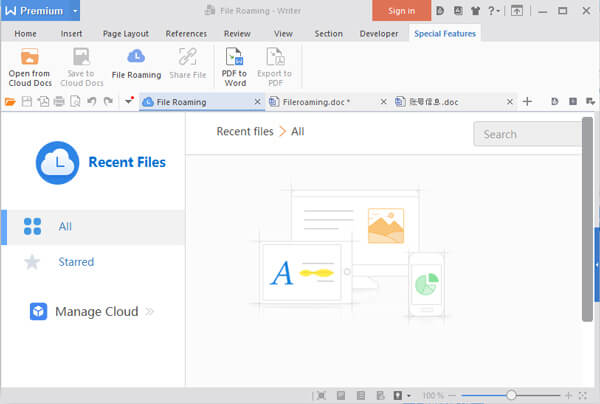The height and width of the screenshot is (404, 600).
Task: Add a new document tab with the plus icon
Action: (527, 101)
